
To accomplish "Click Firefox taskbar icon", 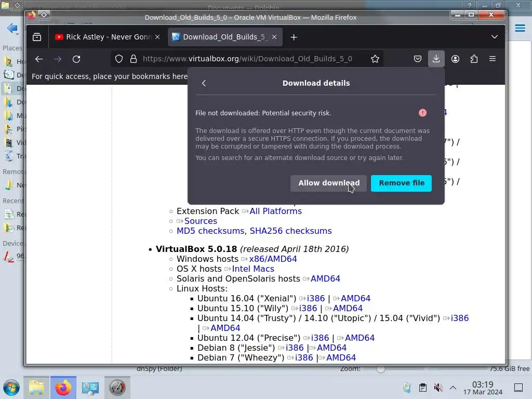I will pos(63,388).
